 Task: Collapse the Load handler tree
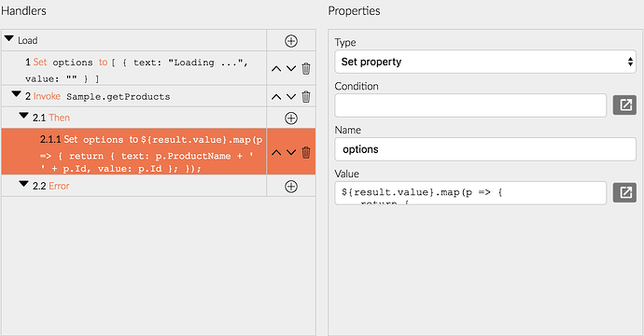tap(9, 38)
